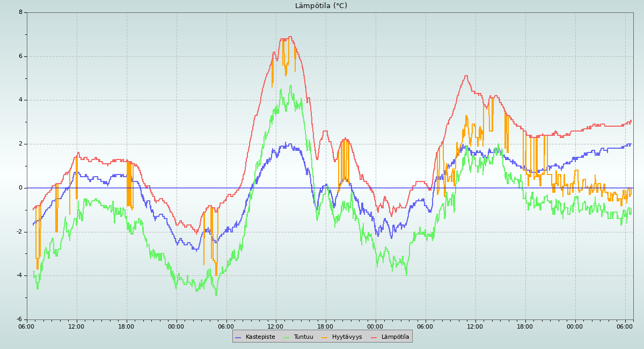Click the 4 label on the y-axis
The width and height of the screenshot is (644, 349).
click(20, 100)
